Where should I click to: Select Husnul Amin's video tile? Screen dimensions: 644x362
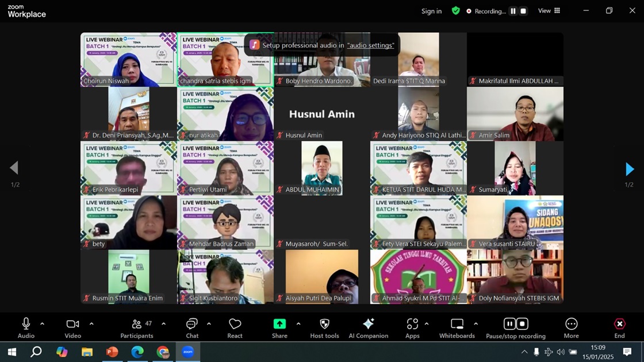pyautogui.click(x=322, y=114)
